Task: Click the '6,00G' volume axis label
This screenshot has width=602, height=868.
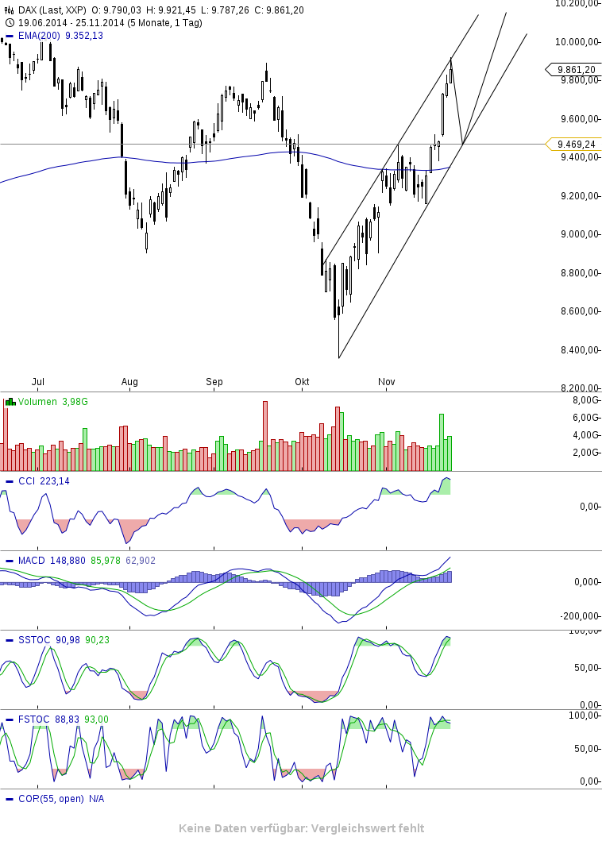Action: pos(585,418)
